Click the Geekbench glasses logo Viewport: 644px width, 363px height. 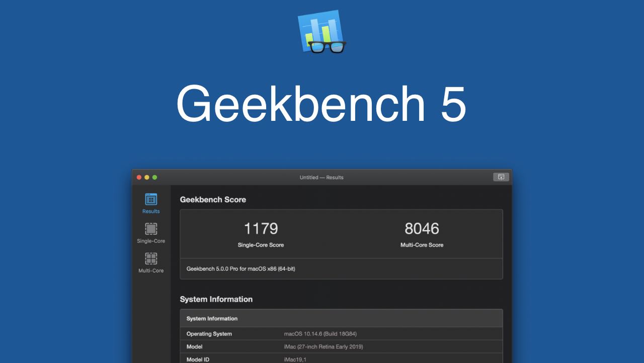[322, 32]
